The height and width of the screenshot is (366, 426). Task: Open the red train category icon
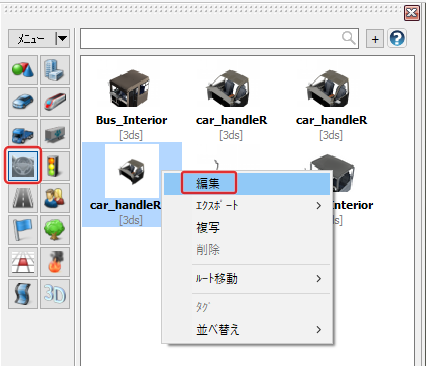point(55,102)
